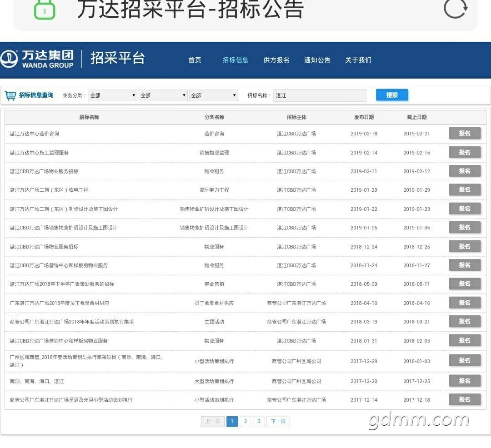
Task: Click 报名 for 员工食堂食材供应 row
Action: point(465,303)
